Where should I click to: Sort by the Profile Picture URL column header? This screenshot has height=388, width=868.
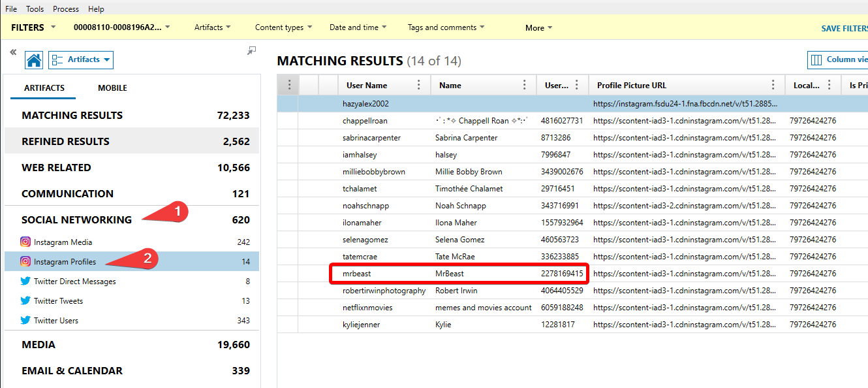632,86
